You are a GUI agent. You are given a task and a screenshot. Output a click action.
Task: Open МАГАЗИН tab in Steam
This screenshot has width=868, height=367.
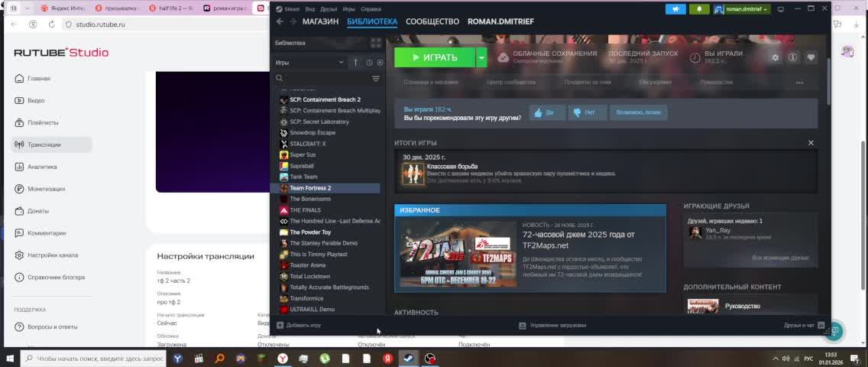(x=320, y=21)
